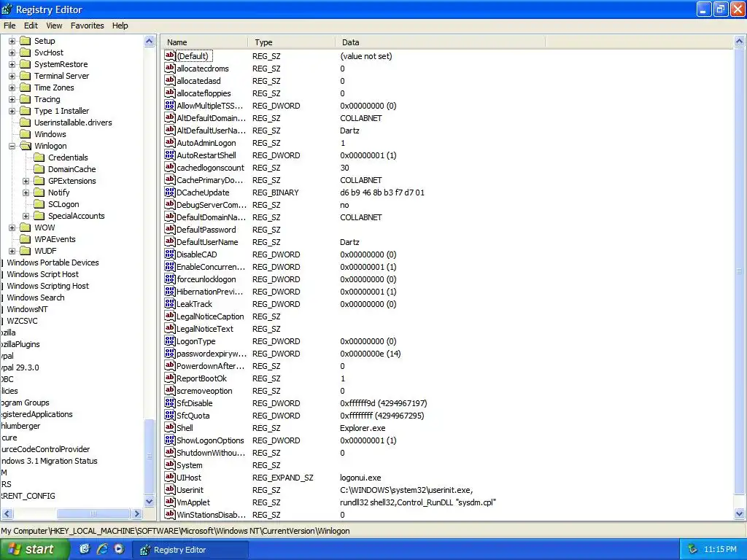
Task: Click the DWORD icon next to SfcDisable
Action: click(169, 402)
